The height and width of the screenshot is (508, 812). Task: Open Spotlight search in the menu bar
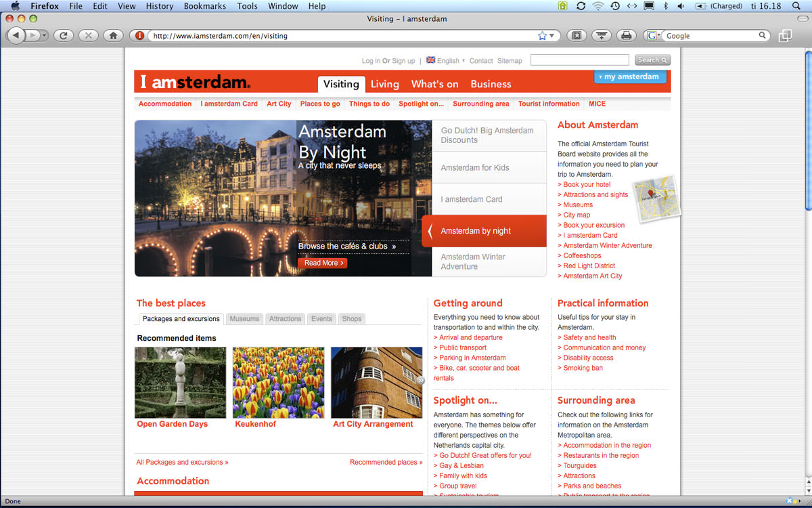point(796,6)
